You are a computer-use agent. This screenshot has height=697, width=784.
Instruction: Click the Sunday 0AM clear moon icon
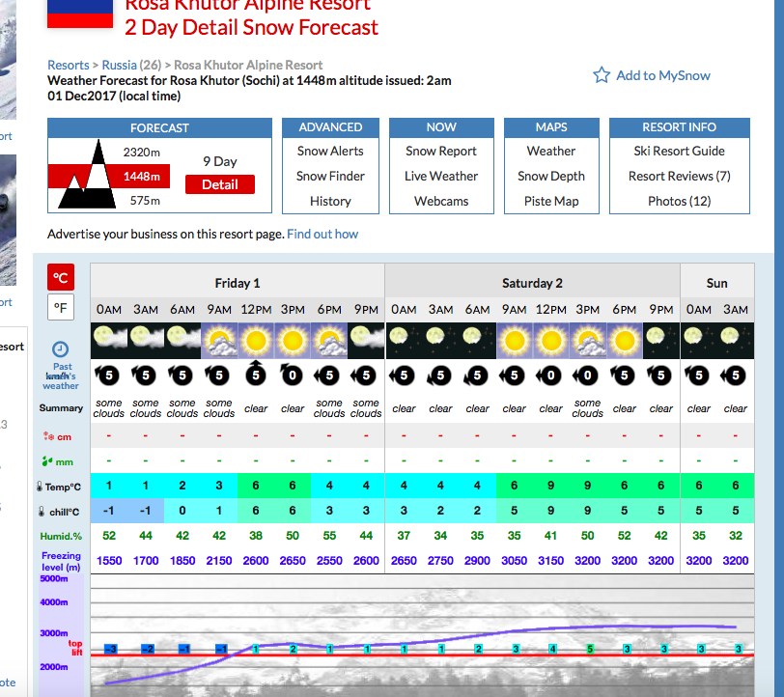coord(698,341)
